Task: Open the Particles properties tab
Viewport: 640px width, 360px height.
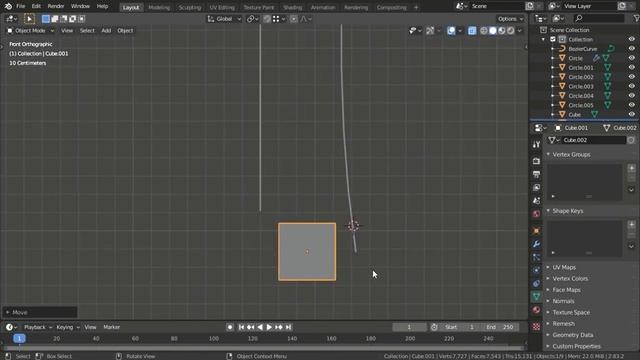Action: (536, 257)
